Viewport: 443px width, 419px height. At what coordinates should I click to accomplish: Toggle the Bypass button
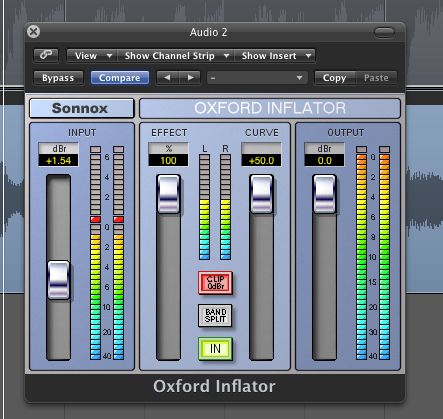(x=58, y=78)
